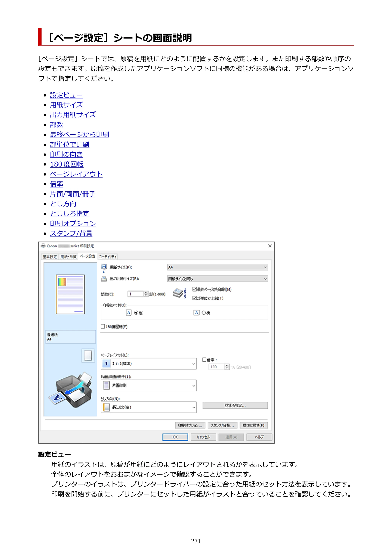
Task: Click OK button in dialog
Action: 175,437
